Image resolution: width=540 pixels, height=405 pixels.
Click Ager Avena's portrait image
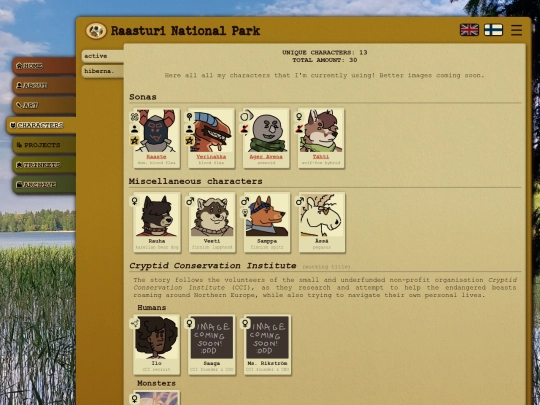click(x=267, y=132)
